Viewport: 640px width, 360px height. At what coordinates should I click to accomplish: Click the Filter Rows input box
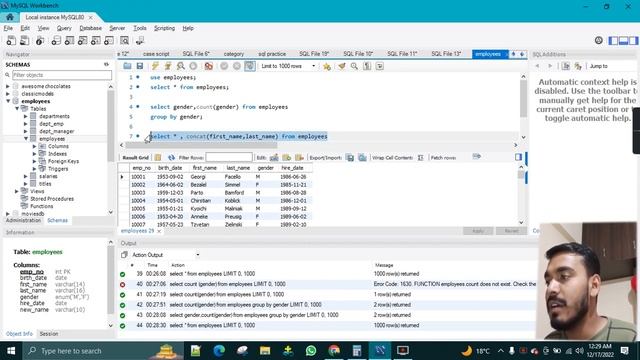click(229, 158)
